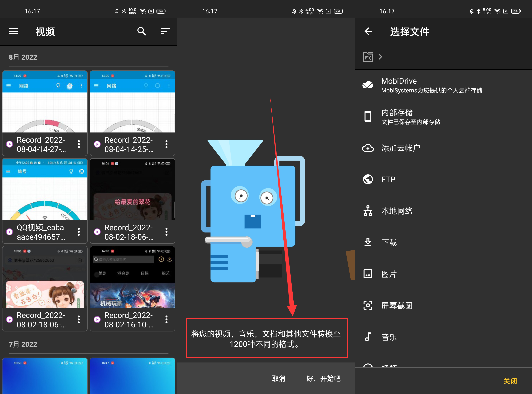Play icon of Record_2022-08-02-16-10 video
The image size is (532, 394).
pos(97,319)
